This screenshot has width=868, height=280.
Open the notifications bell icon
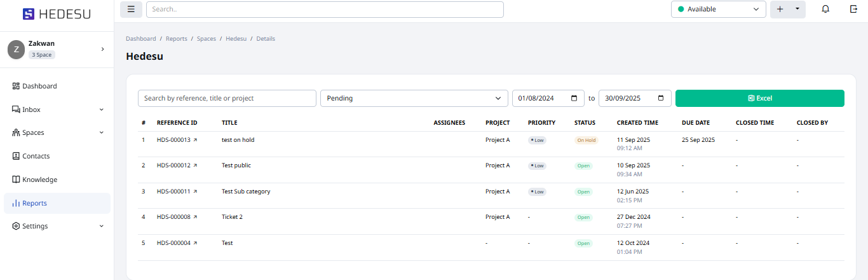coord(825,9)
